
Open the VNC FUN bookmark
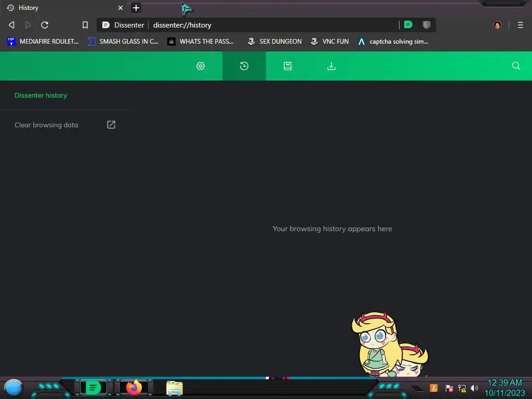pos(329,42)
